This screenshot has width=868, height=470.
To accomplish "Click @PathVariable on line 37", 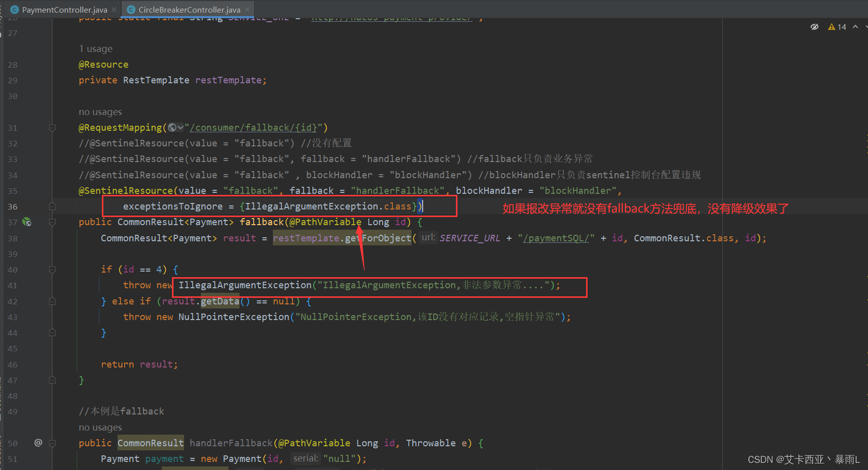I will click(325, 222).
